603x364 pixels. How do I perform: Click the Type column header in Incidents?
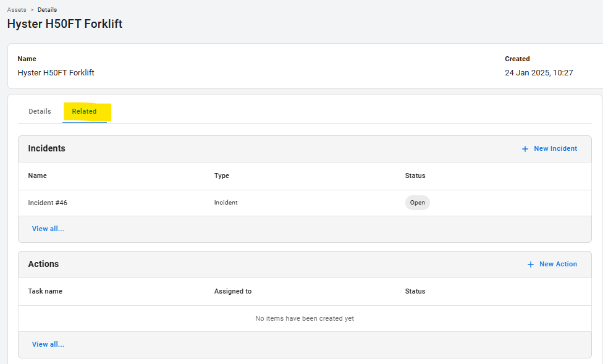pos(222,176)
